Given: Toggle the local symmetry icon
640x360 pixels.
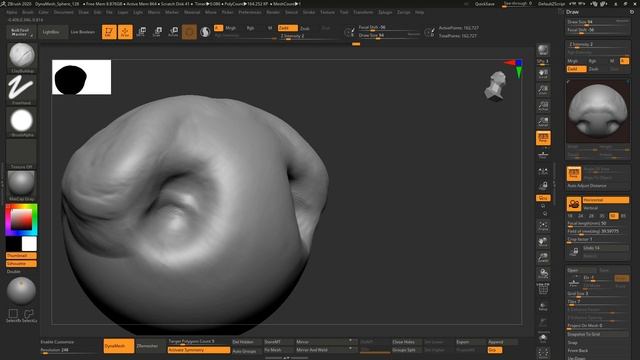Looking at the screenshot, I should [543, 171].
